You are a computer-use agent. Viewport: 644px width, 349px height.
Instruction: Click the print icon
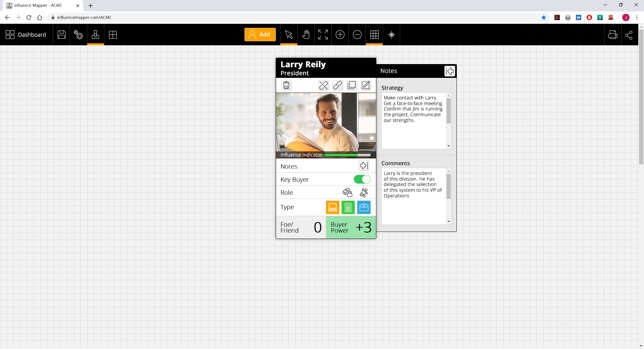[x=613, y=35]
